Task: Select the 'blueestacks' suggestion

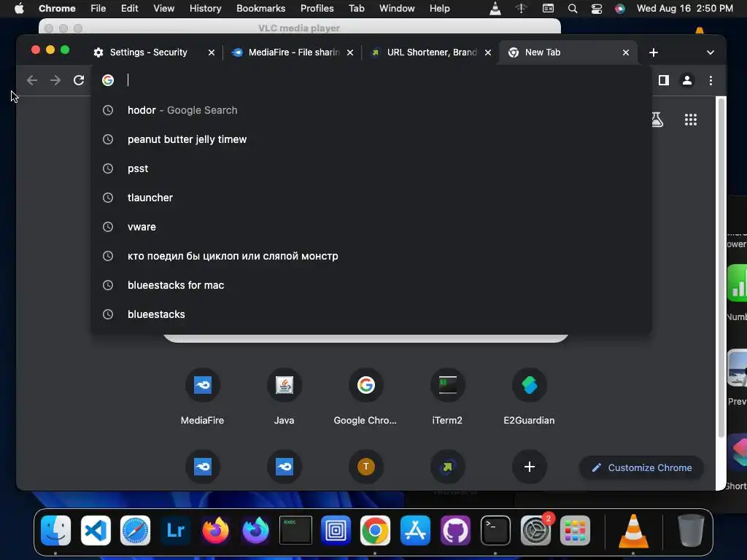Action: point(371,314)
